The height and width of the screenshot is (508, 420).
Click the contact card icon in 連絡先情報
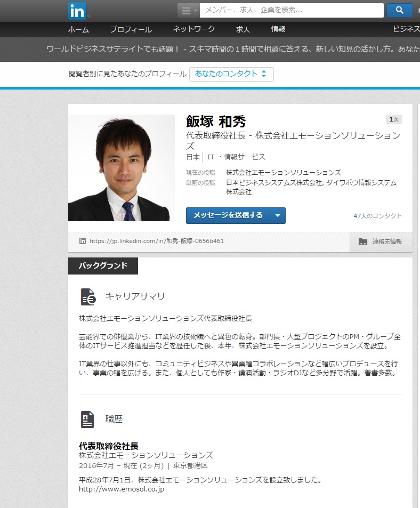click(363, 241)
